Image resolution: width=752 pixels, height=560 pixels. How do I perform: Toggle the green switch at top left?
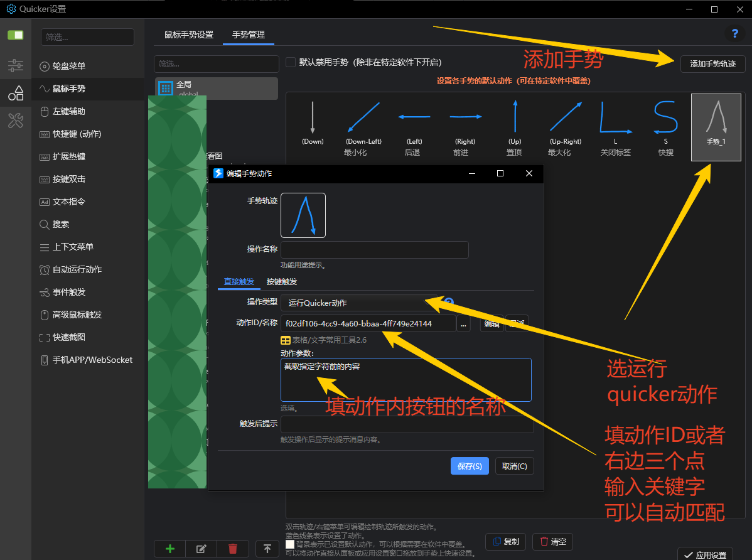pos(16,35)
